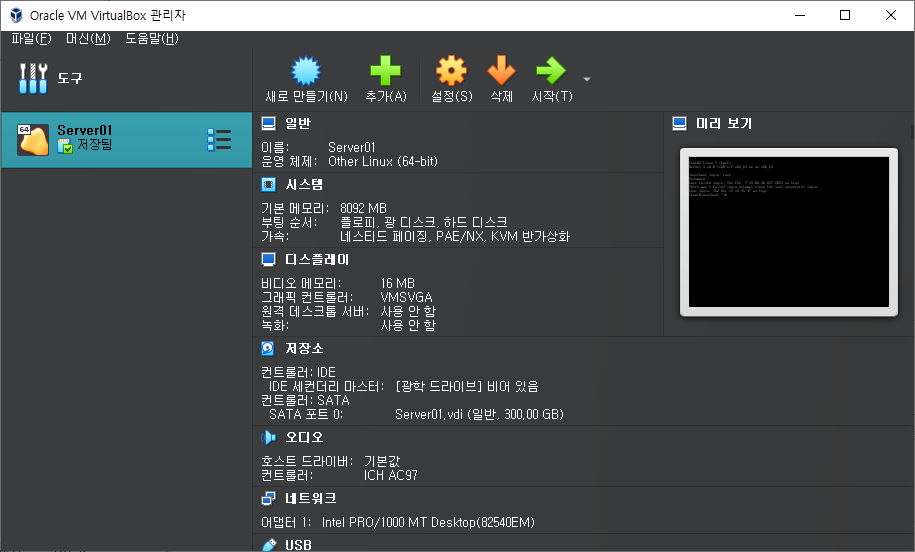Click the 새로 만들기(N) new VM icon

306,71
